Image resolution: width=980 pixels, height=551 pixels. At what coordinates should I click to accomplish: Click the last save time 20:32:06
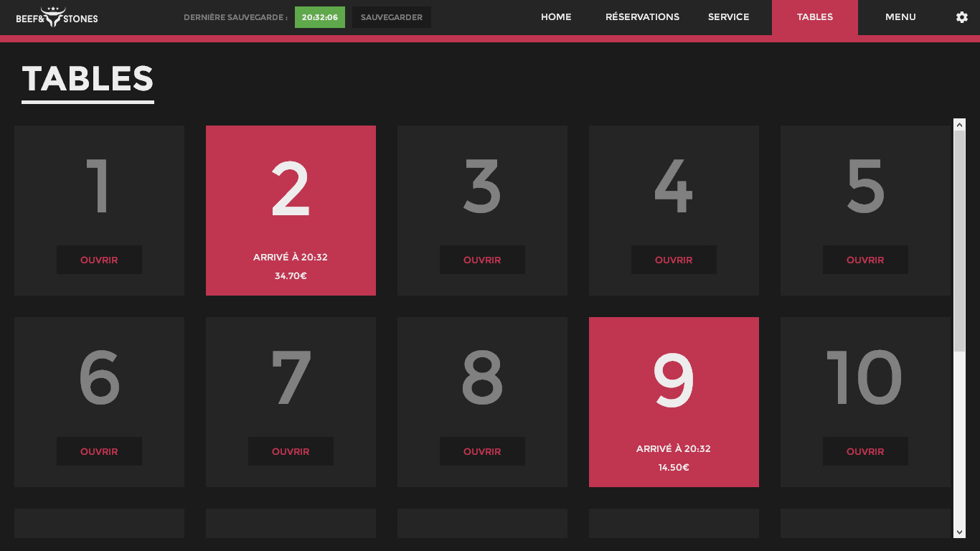click(320, 17)
